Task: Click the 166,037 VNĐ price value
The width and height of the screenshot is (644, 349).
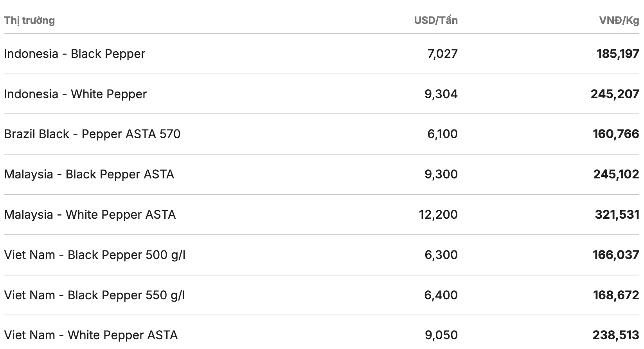Action: coord(616,255)
